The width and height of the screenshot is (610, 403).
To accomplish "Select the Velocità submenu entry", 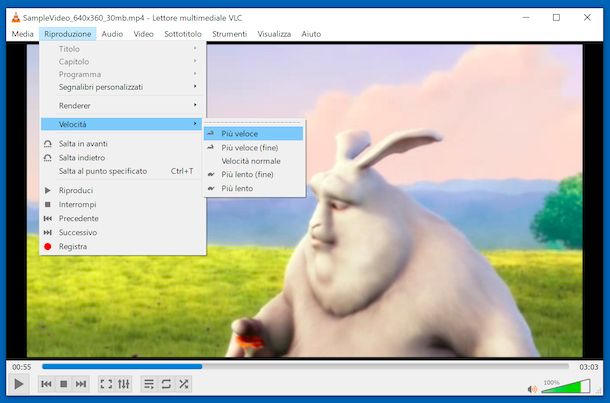I will [x=122, y=124].
